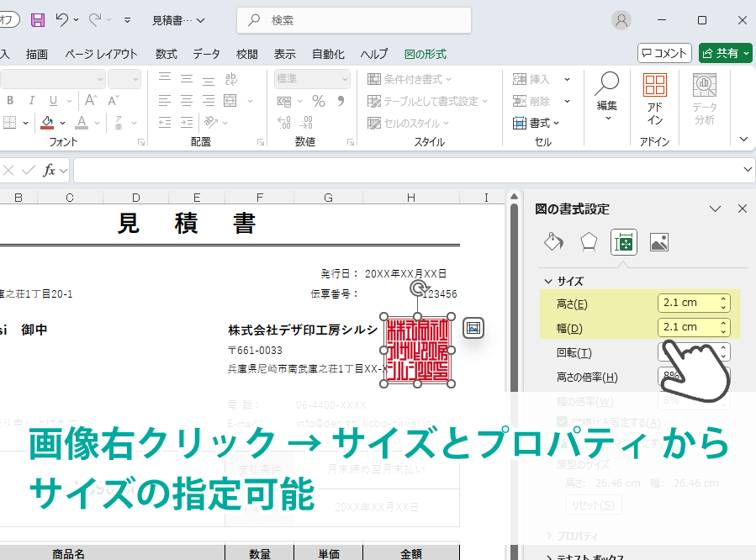
Task: Click the fill color bucket icon
Action: tap(47, 123)
